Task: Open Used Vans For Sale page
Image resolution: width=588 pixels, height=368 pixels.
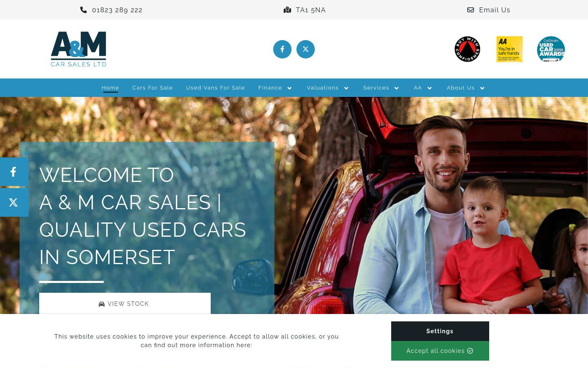Action: click(216, 88)
